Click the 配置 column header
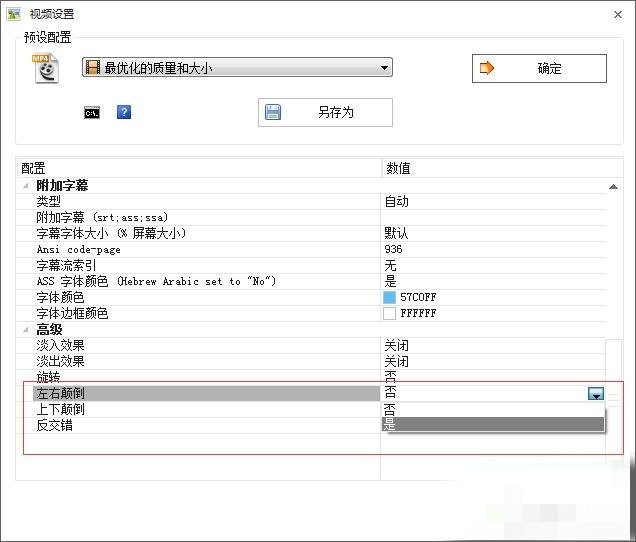The image size is (636, 542). click(198, 168)
